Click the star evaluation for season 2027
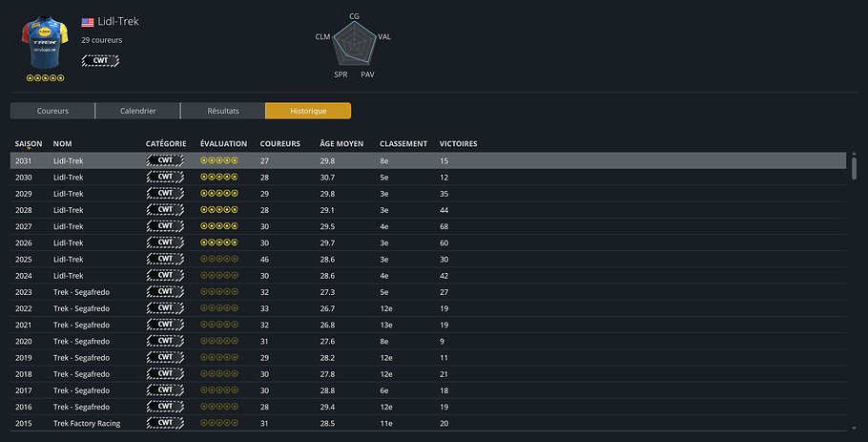868x442 pixels. click(x=218, y=226)
